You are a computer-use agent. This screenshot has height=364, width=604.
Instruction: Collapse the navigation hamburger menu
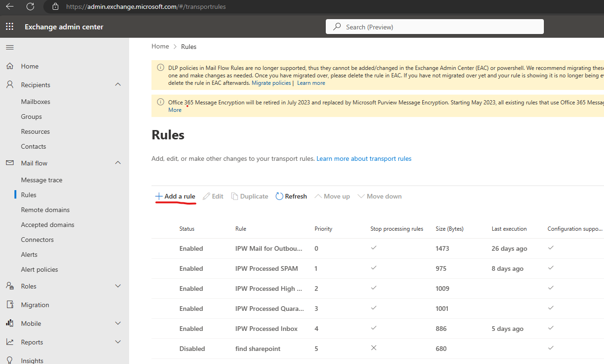coord(9,47)
